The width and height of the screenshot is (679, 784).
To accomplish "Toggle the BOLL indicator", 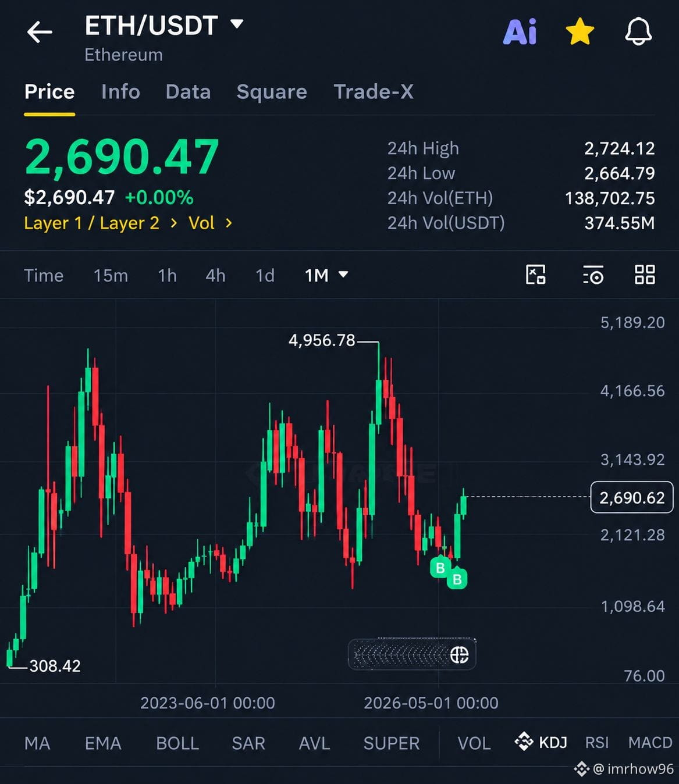I will click(177, 743).
